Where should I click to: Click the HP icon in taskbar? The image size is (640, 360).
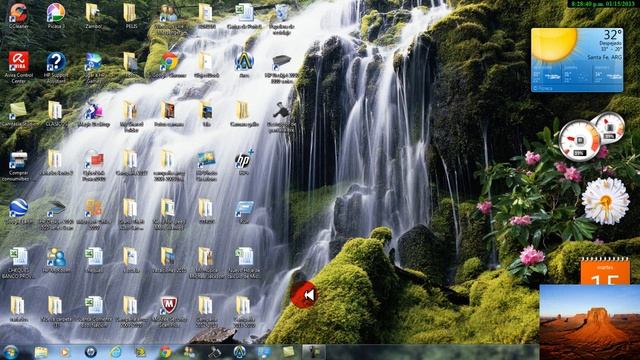90,352
